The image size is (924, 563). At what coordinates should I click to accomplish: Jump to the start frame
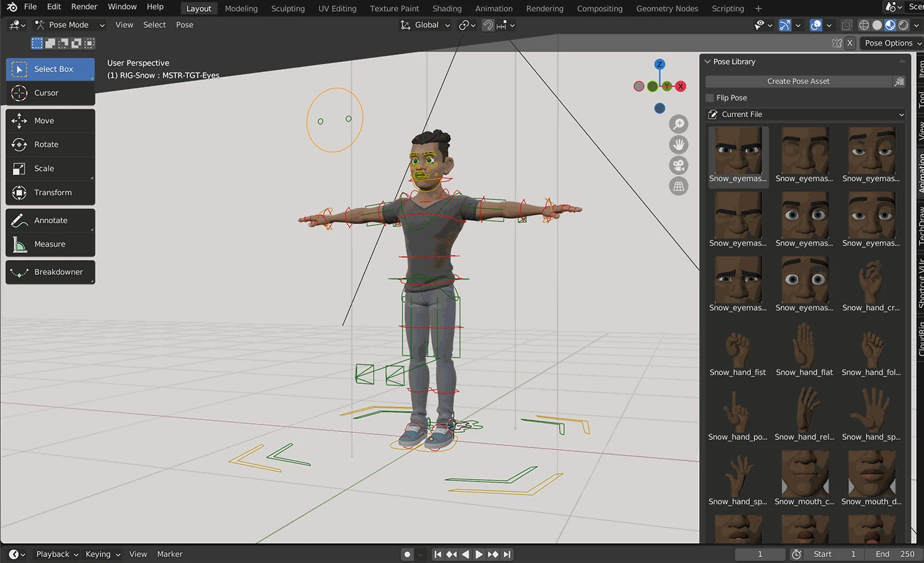tap(438, 555)
